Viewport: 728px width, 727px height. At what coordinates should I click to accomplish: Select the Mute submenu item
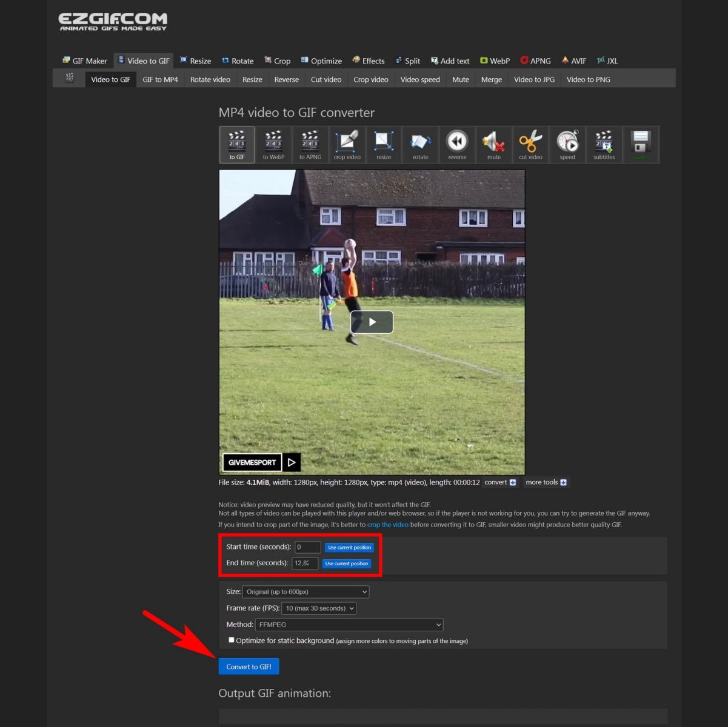point(461,79)
